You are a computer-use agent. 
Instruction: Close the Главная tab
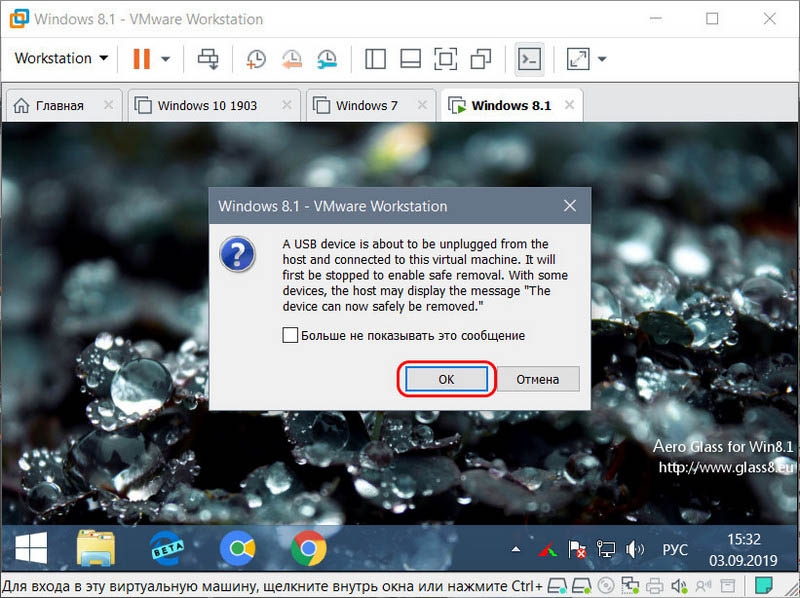[109, 105]
